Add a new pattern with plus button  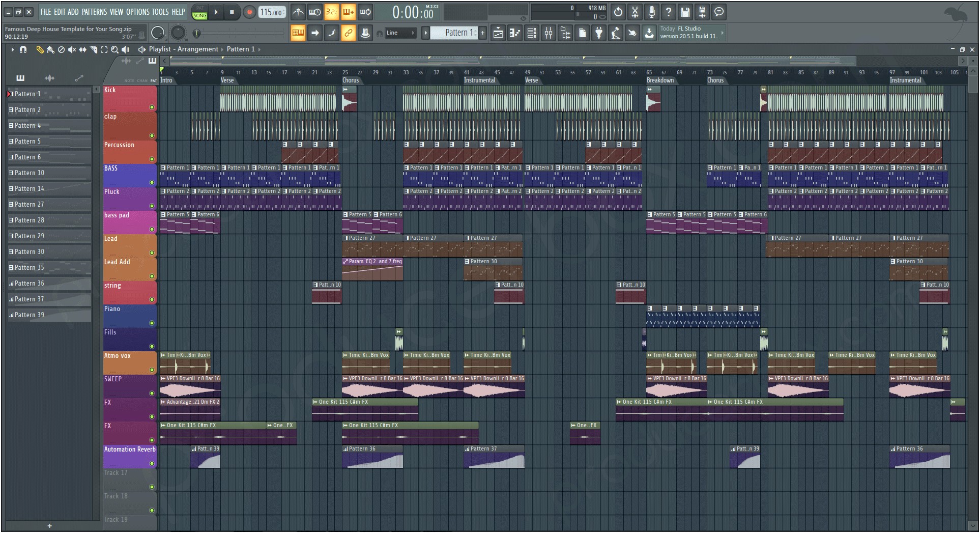(482, 33)
